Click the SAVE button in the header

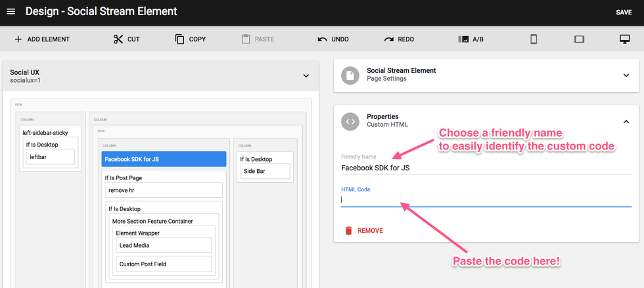(x=624, y=12)
